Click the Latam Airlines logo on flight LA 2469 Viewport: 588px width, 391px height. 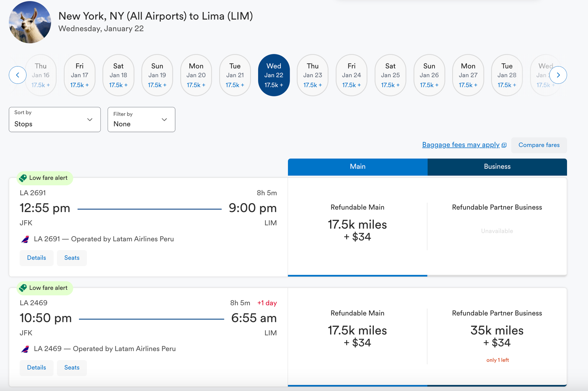pos(25,349)
